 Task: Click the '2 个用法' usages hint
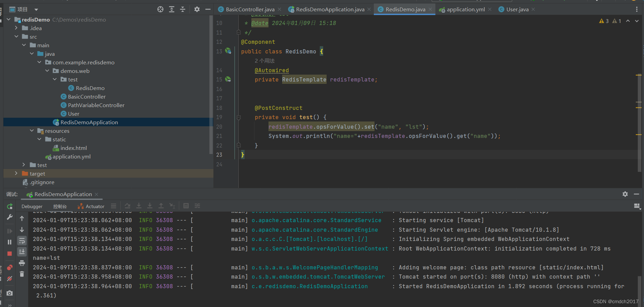pos(265,61)
